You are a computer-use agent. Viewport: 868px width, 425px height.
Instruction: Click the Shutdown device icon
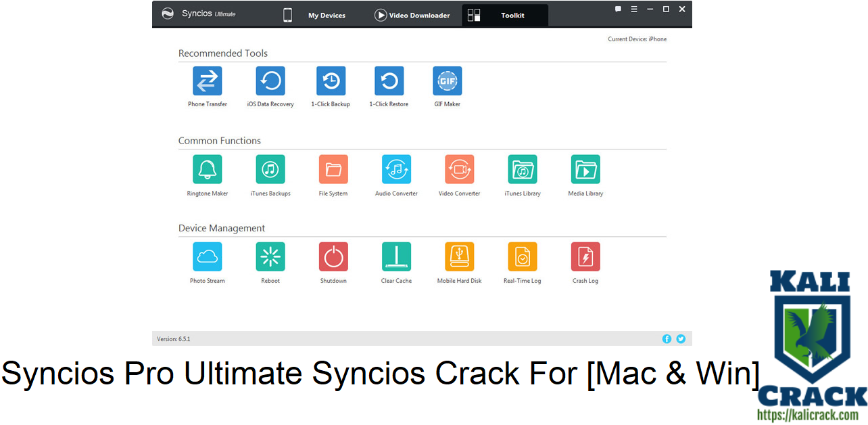click(333, 256)
